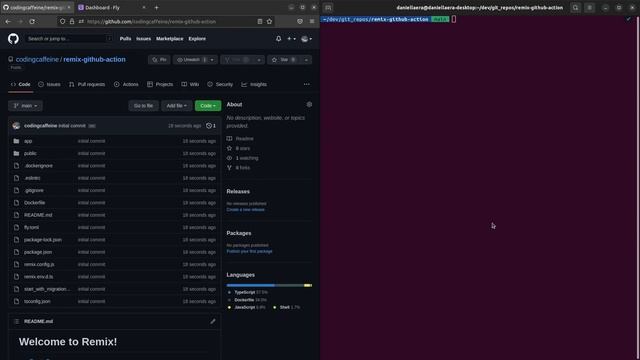Click the Firefox account shield toolbar icon
Image resolution: width=640 pixels, height=360 pixels.
[300, 21]
